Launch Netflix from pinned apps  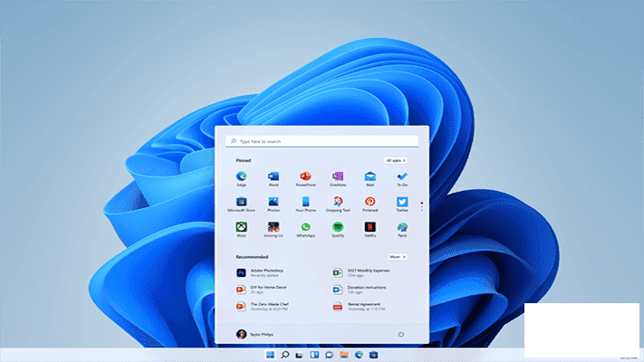point(370,230)
